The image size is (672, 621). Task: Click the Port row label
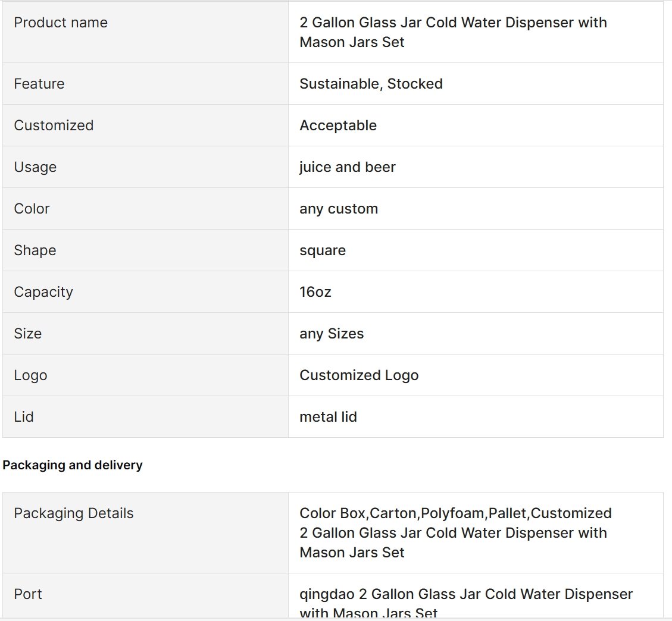(x=28, y=594)
